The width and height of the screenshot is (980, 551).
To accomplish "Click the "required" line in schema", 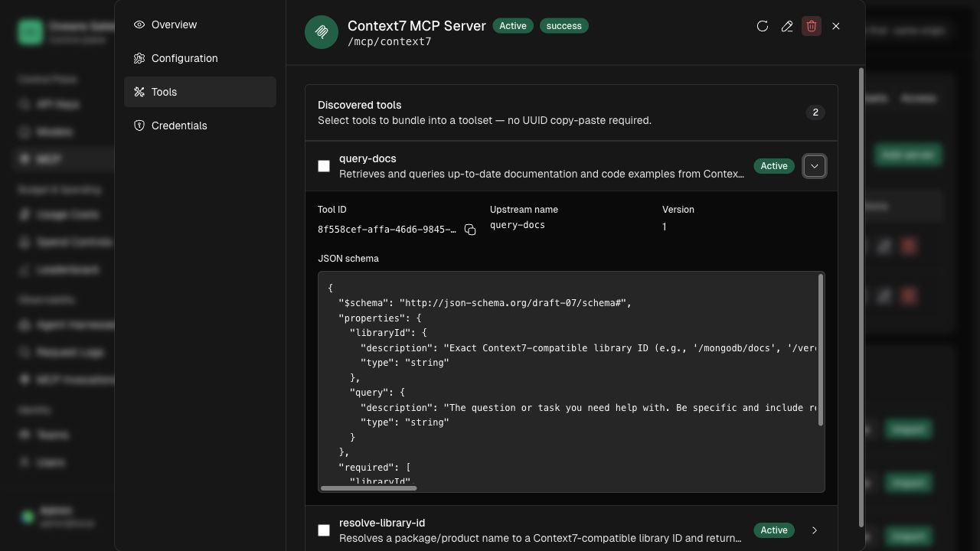I will [x=375, y=468].
